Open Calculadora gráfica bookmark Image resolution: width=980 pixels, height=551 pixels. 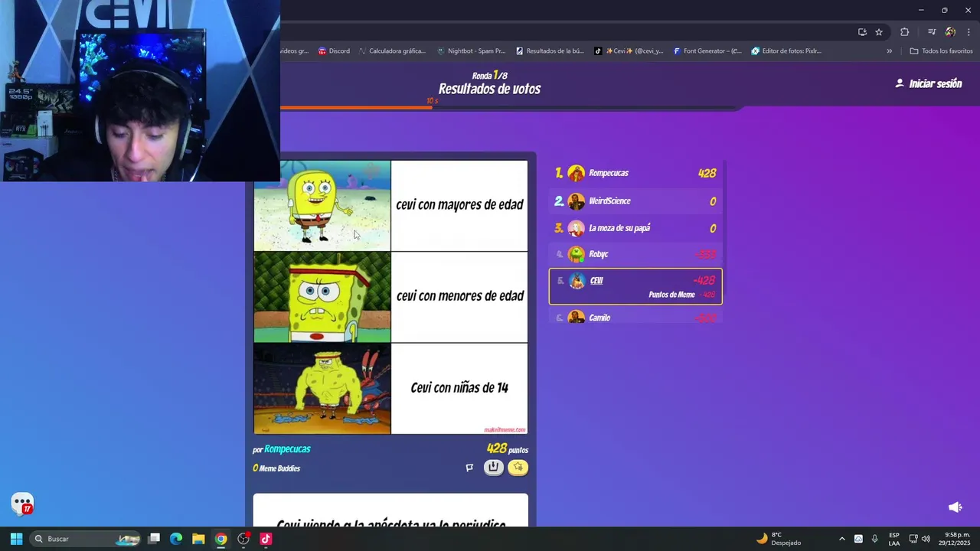point(391,51)
